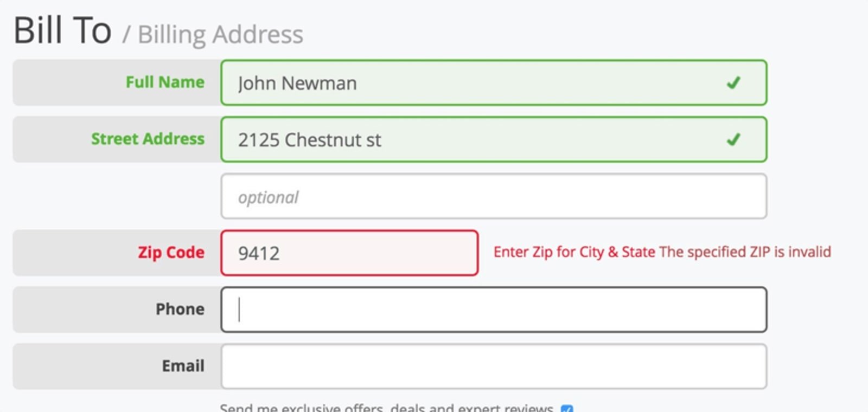Click the Street Address input field
The width and height of the screenshot is (868, 412).
point(494,139)
